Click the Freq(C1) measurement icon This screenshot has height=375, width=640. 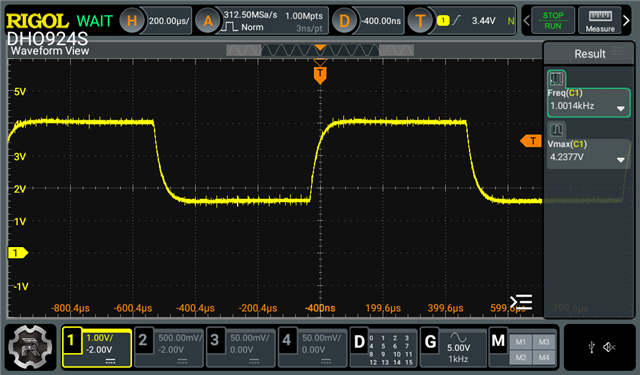click(x=556, y=78)
